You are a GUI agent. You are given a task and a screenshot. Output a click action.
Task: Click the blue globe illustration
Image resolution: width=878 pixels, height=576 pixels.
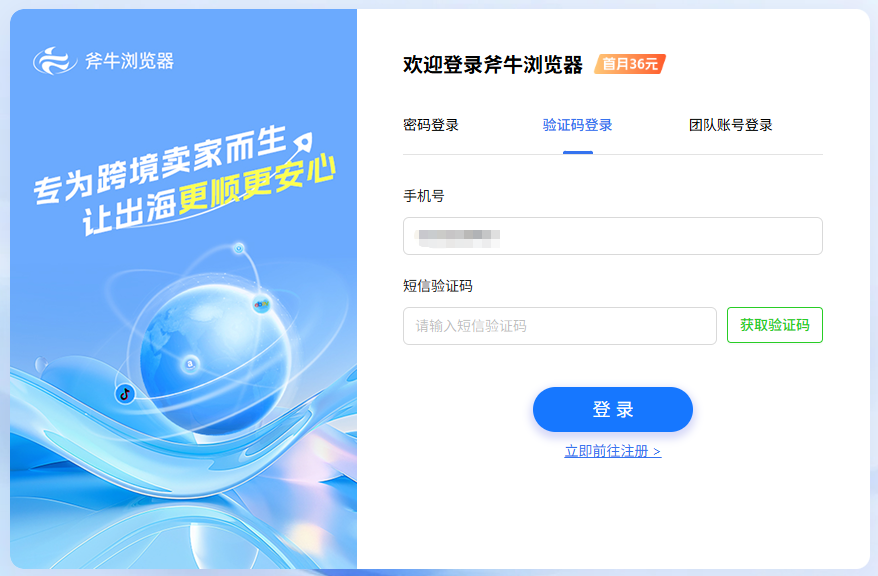pos(216,358)
